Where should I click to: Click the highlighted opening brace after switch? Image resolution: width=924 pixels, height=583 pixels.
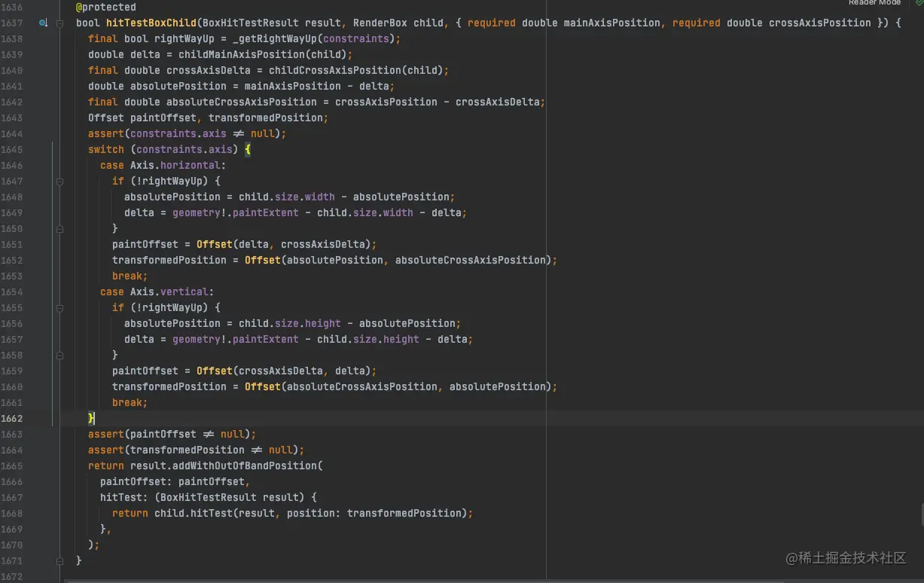(248, 150)
